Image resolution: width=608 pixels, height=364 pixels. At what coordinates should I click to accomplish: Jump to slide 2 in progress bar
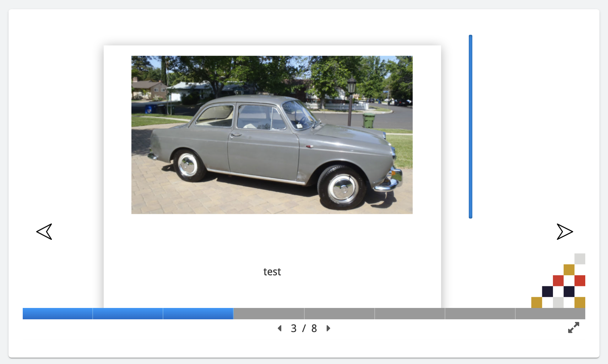[x=128, y=314]
